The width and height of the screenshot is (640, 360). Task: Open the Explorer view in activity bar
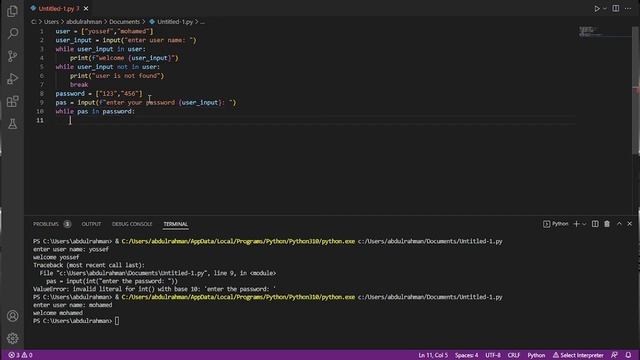point(12,11)
